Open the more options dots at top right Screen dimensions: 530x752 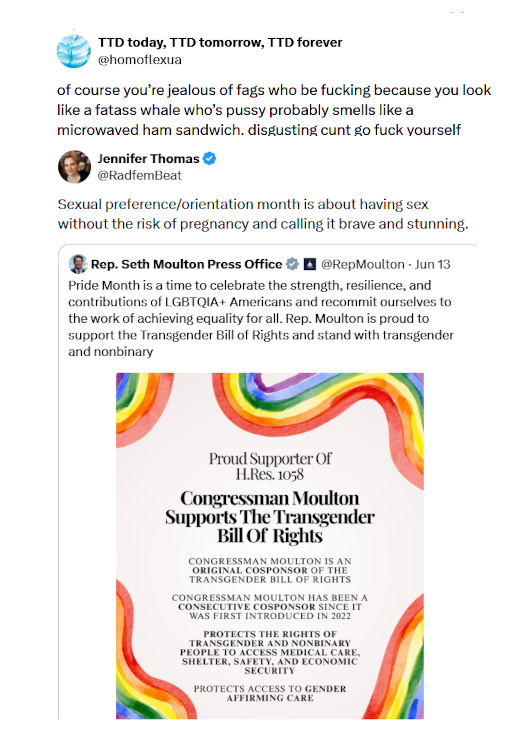[457, 12]
